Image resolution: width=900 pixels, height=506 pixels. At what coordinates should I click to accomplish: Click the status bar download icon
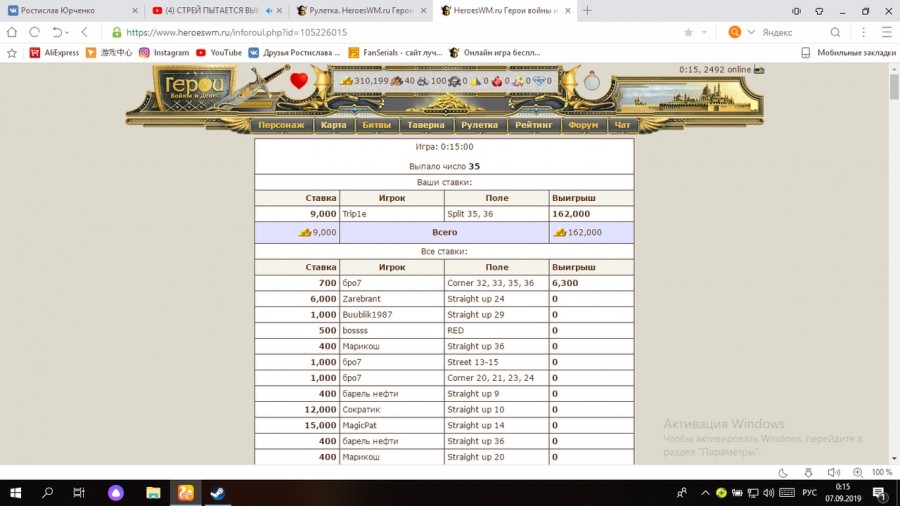coord(808,472)
